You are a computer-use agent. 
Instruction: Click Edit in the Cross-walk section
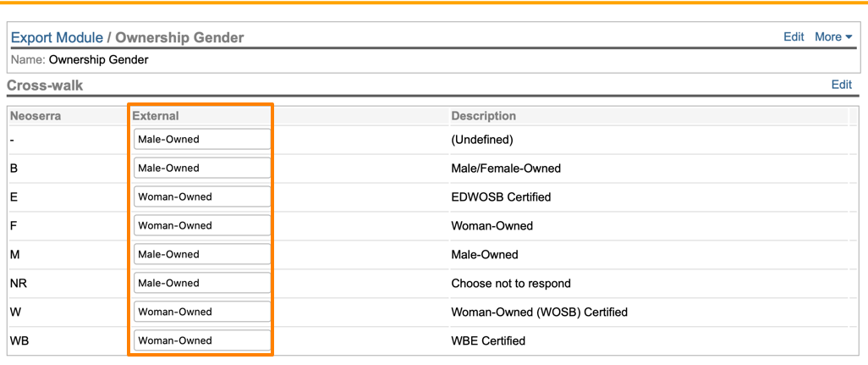point(841,85)
